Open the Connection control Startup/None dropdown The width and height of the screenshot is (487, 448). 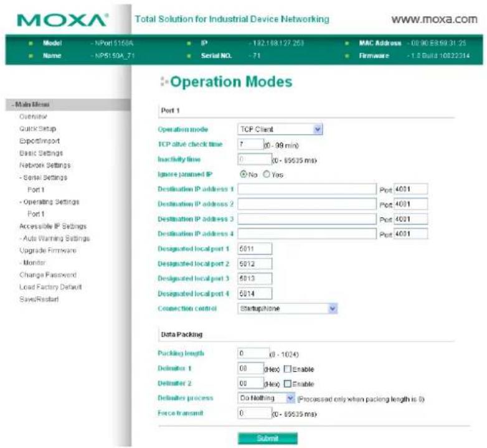(x=287, y=309)
